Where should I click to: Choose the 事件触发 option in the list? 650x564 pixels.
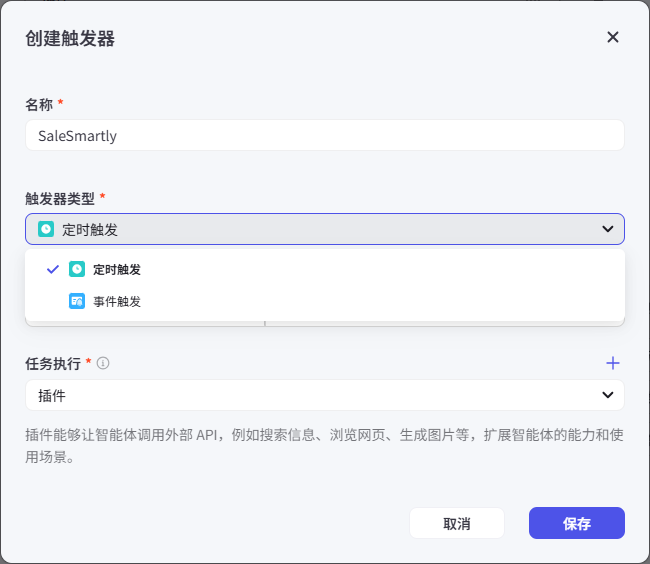click(117, 301)
